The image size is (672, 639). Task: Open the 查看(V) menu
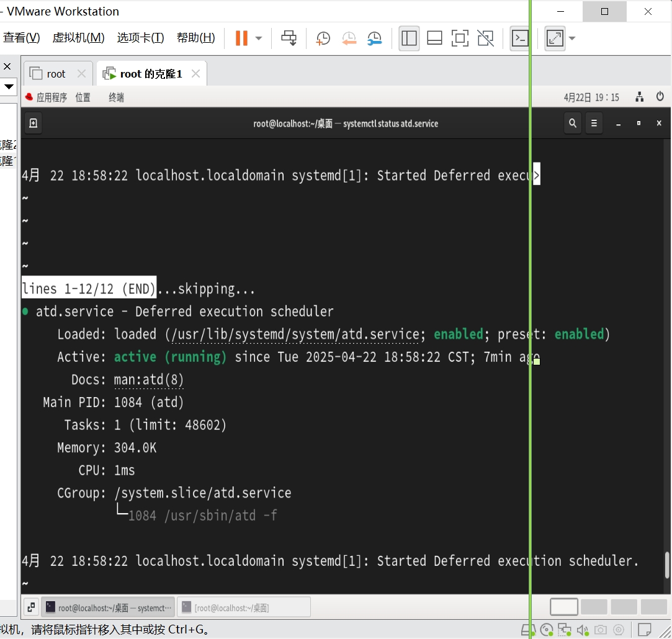(22, 38)
